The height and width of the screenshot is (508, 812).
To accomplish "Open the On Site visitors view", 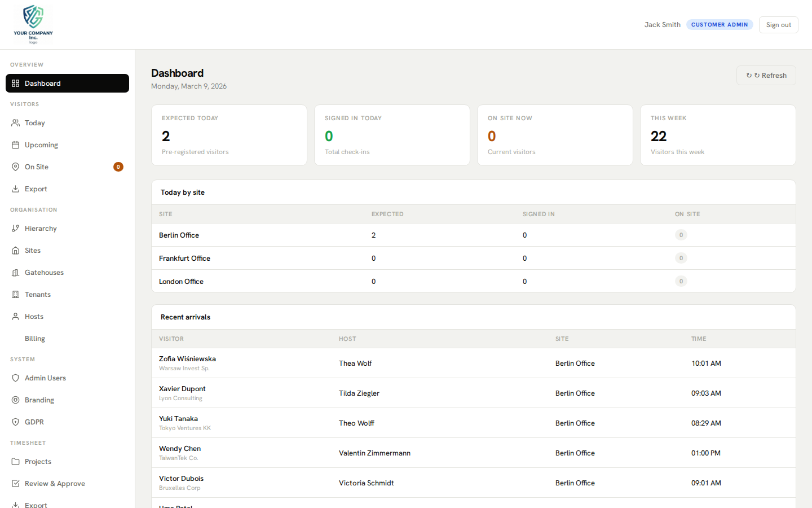I will pyautogui.click(x=37, y=167).
